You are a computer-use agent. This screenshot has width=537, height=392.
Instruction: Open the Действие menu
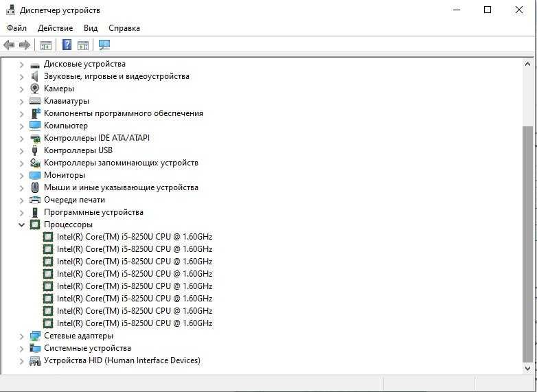point(55,28)
